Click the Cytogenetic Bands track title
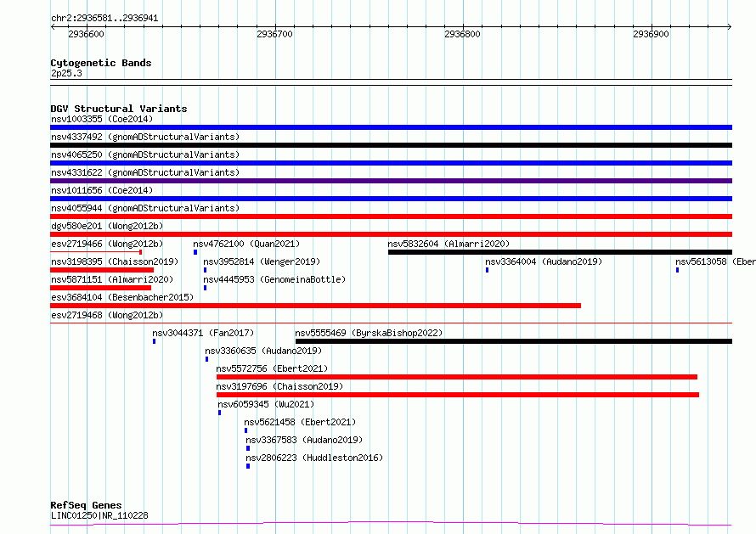 101,63
